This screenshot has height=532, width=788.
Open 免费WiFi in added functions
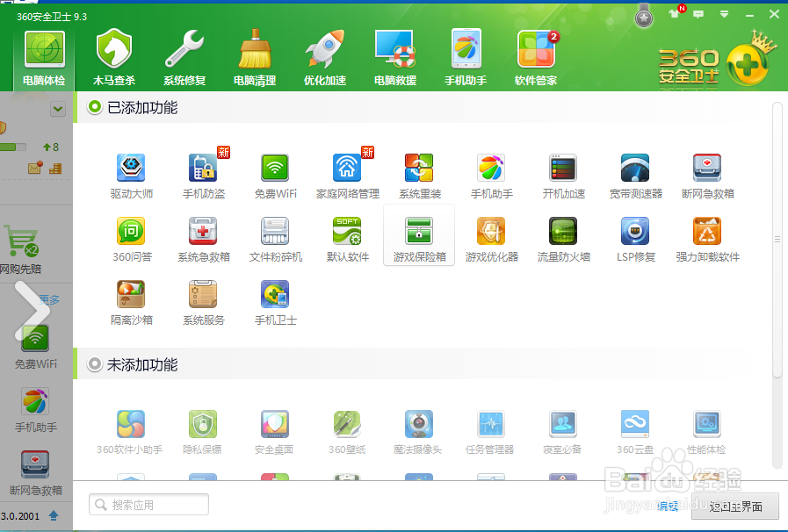click(x=275, y=176)
